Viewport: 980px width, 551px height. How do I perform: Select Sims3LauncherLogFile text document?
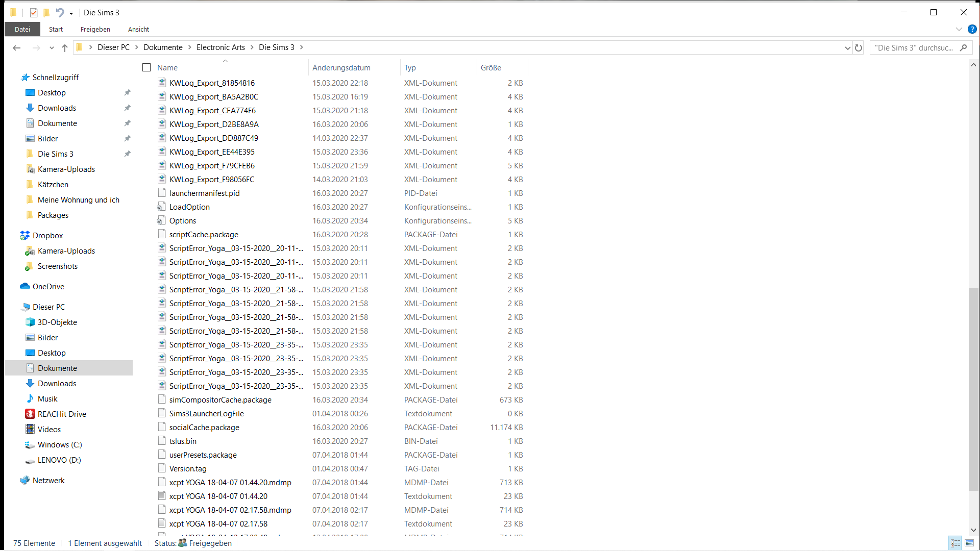point(207,414)
